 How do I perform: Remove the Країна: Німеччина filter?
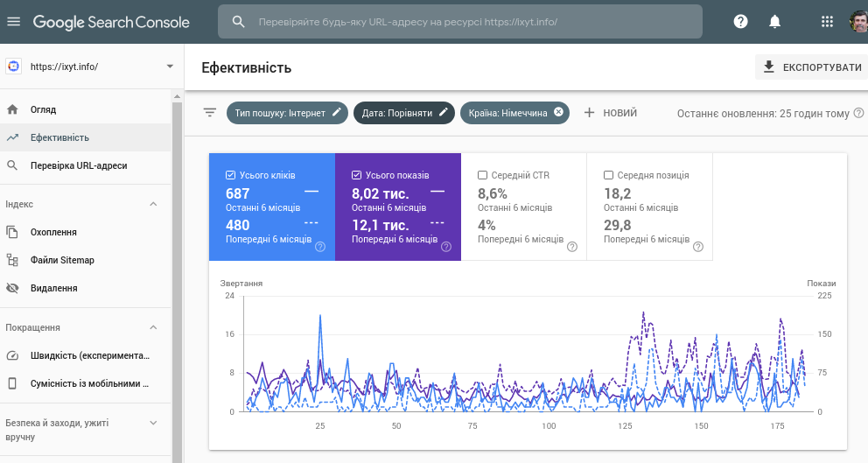click(558, 112)
